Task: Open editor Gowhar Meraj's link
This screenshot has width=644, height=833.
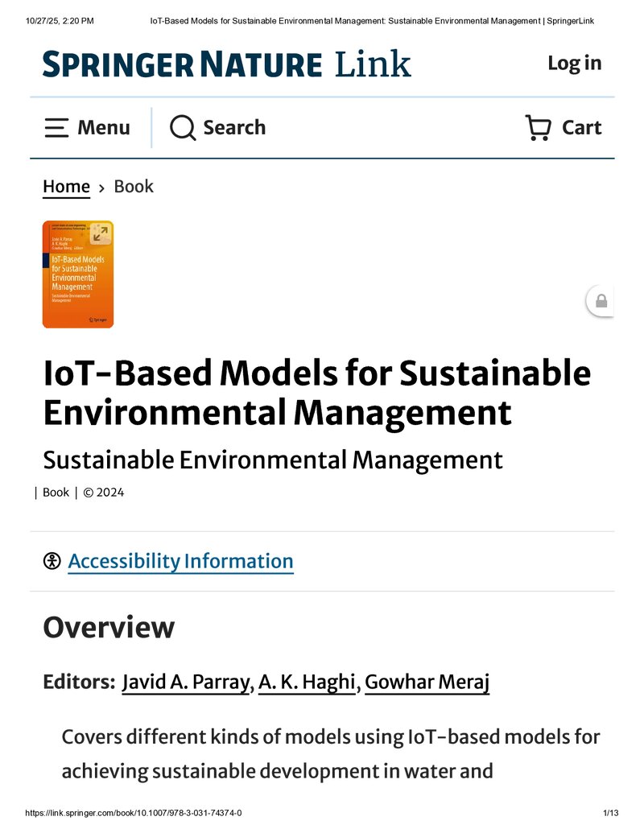Action: [x=427, y=682]
